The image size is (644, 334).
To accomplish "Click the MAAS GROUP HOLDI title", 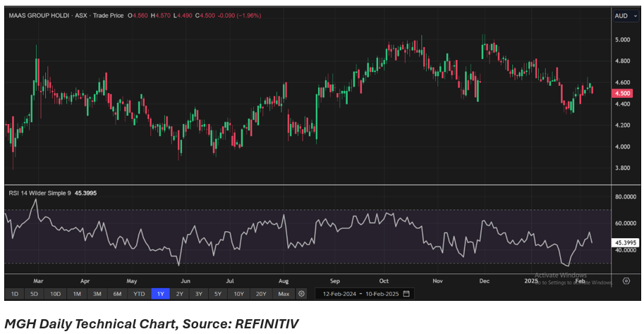I will pyautogui.click(x=39, y=16).
